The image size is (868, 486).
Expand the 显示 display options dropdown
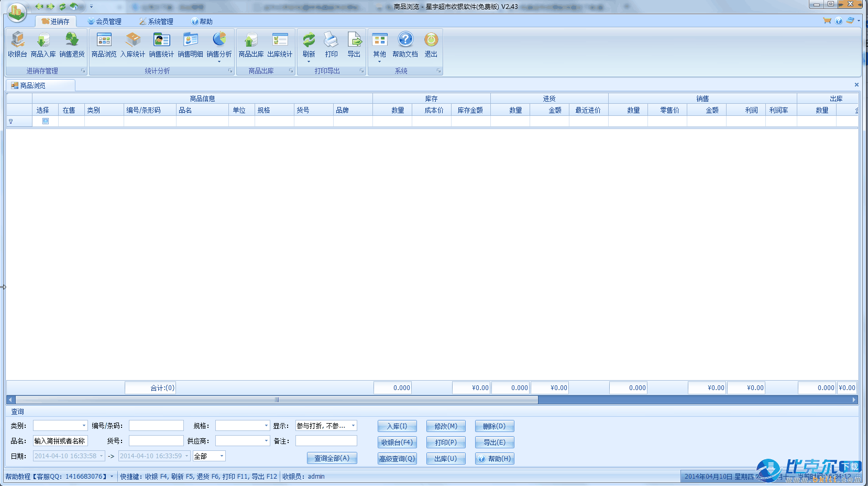pyautogui.click(x=354, y=426)
